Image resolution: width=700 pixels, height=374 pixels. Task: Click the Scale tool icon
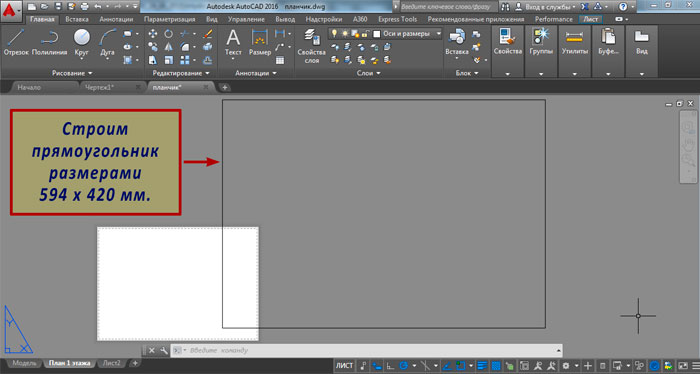point(168,60)
